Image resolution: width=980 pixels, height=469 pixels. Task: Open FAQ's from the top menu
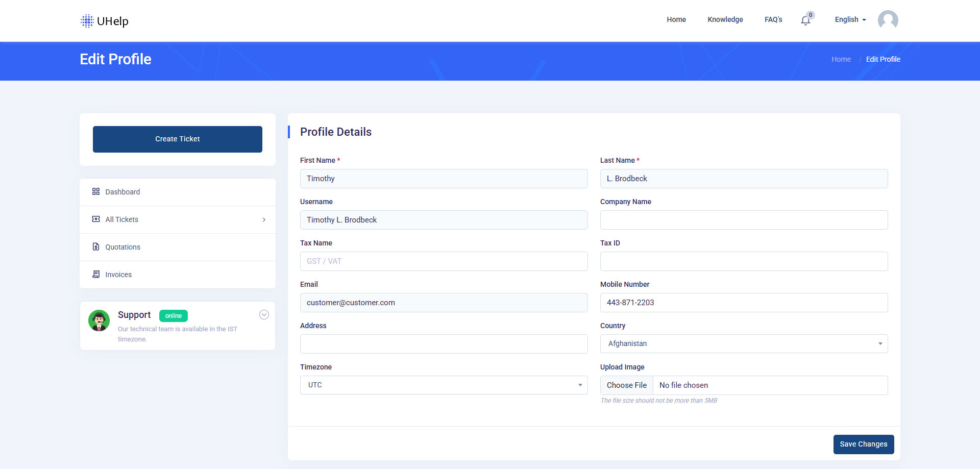click(773, 20)
